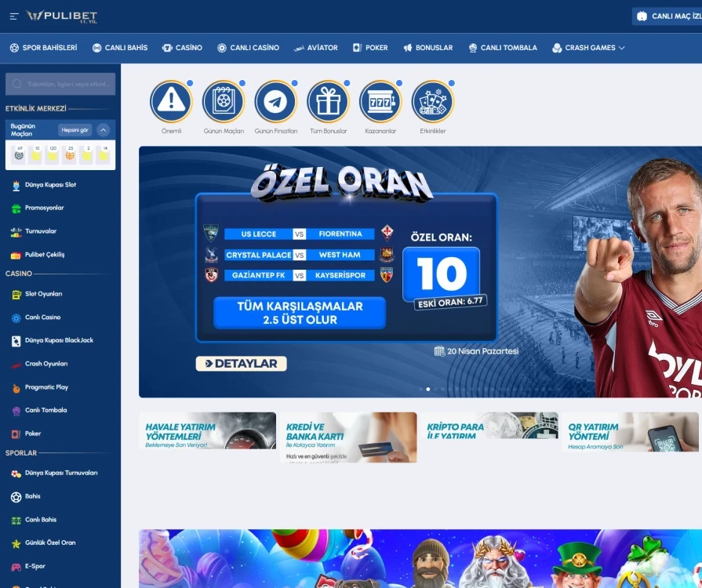This screenshot has height=588, width=702.
Task: Go to Canlı Bahis in top navigation
Action: [x=120, y=48]
